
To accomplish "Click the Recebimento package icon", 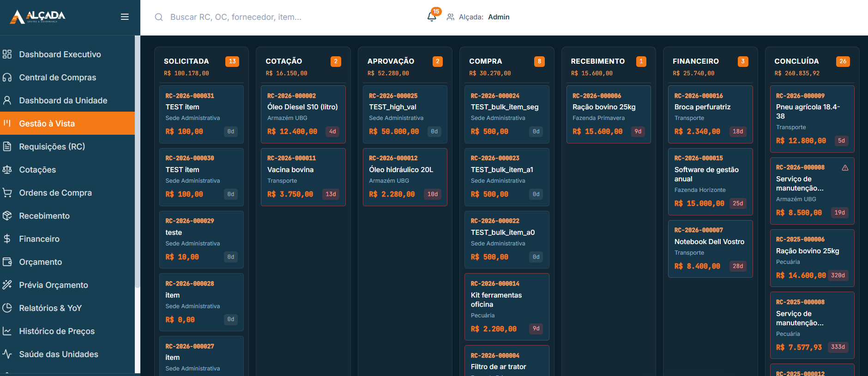I will coord(7,216).
